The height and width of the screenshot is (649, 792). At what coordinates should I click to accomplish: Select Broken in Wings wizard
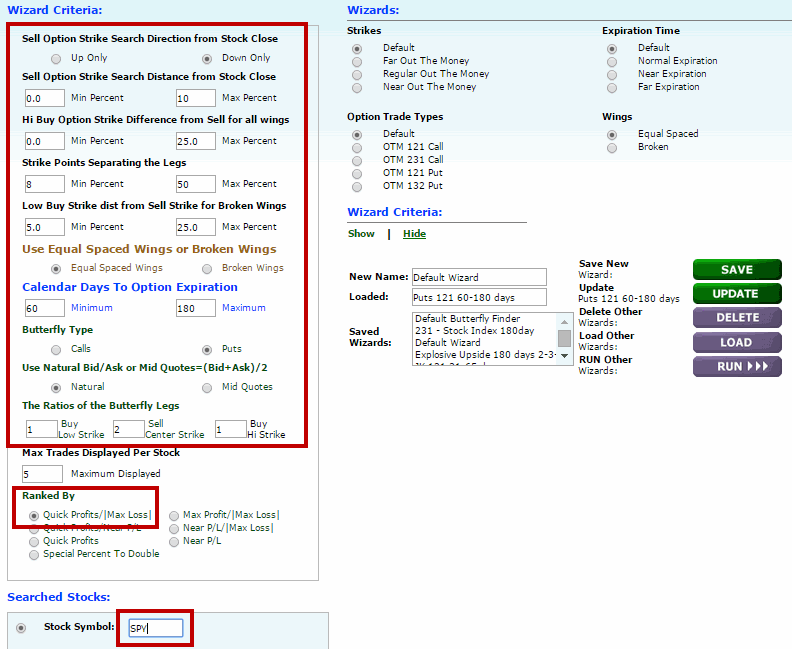tap(612, 148)
